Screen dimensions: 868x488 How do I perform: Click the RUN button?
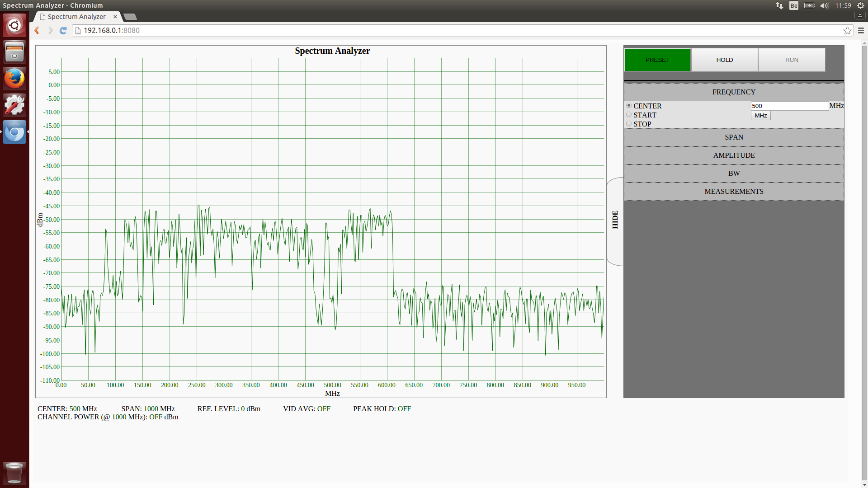(792, 60)
